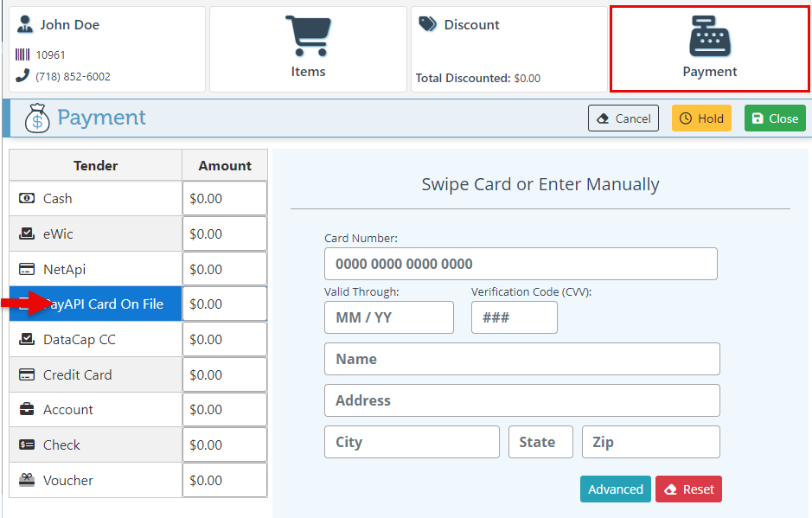
Task: Click the green Close button
Action: [775, 118]
